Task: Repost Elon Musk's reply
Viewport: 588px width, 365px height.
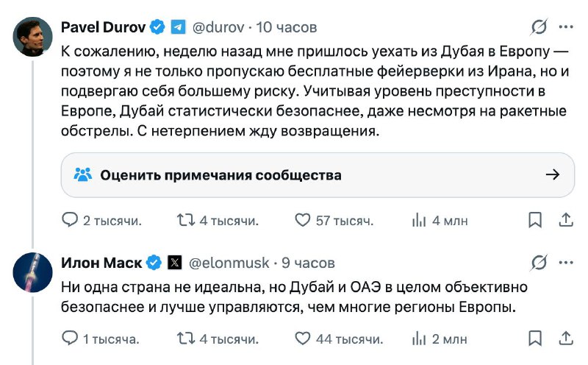Action: point(186,339)
